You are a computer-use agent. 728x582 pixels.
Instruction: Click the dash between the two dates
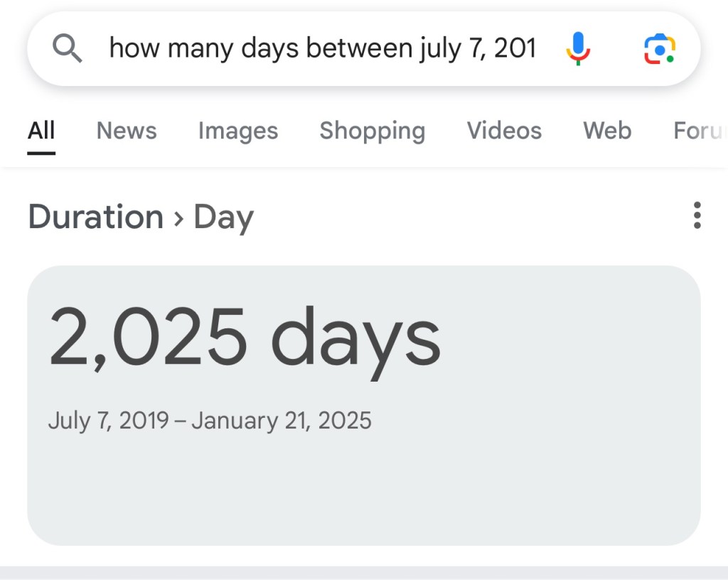point(180,421)
